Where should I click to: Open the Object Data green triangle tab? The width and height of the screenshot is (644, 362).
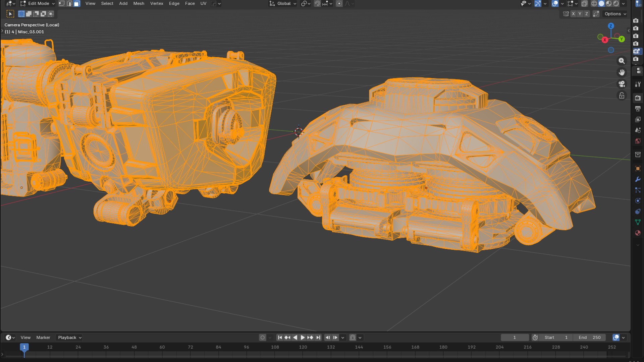[x=638, y=222]
